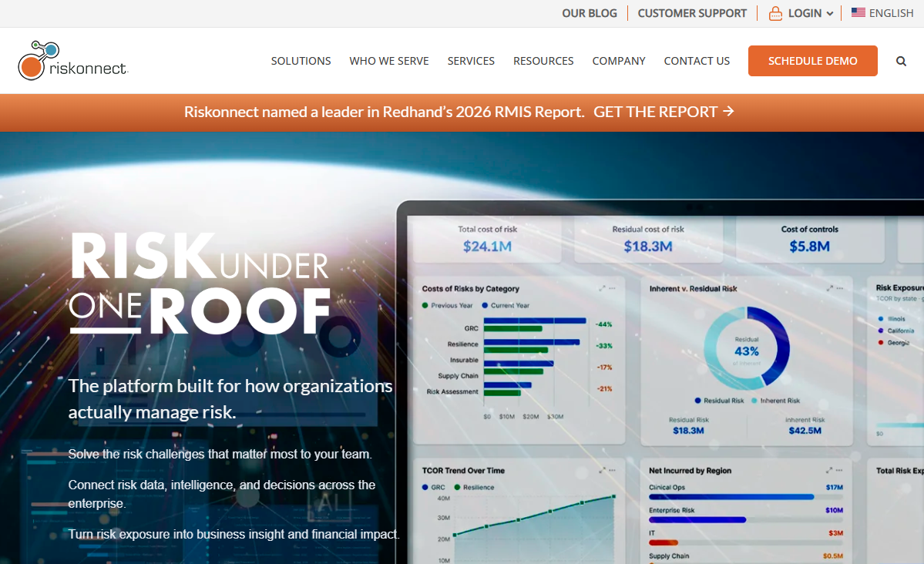Screen dimensions: 924x564
Task: Expand the Net Incurred by Region card
Action: coord(829,470)
